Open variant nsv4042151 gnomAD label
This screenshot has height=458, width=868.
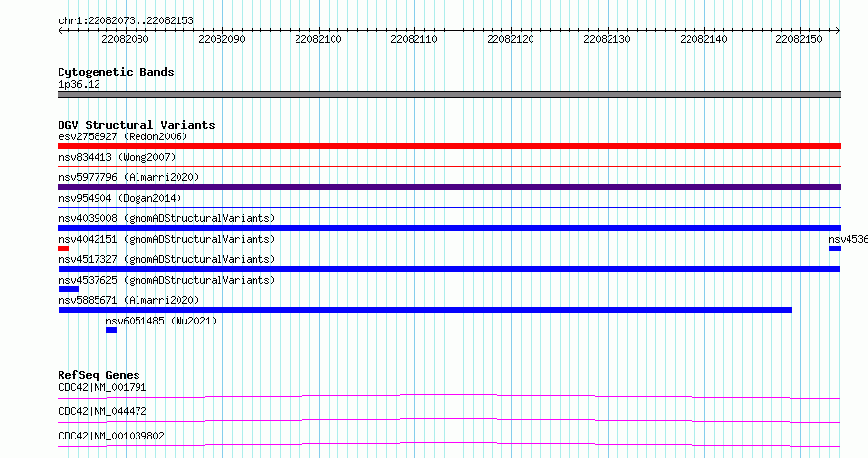coord(167,239)
